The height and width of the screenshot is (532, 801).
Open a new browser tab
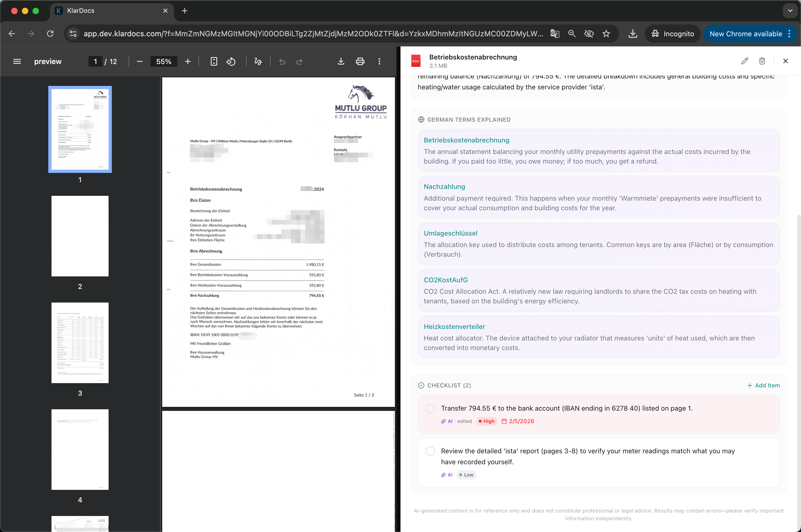click(185, 10)
